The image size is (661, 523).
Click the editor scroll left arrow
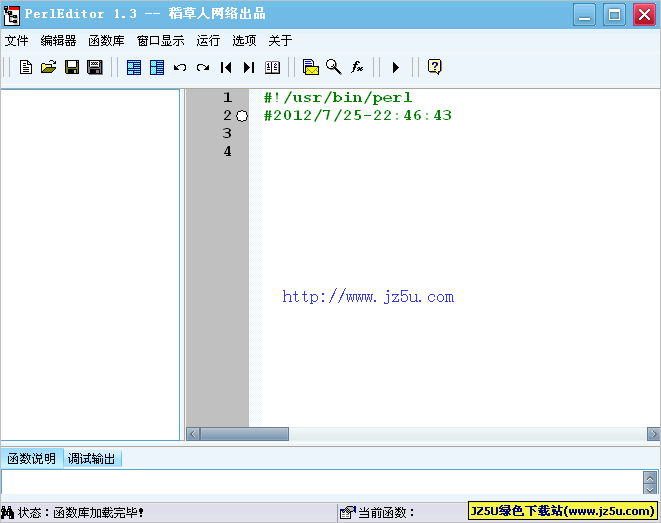click(193, 434)
